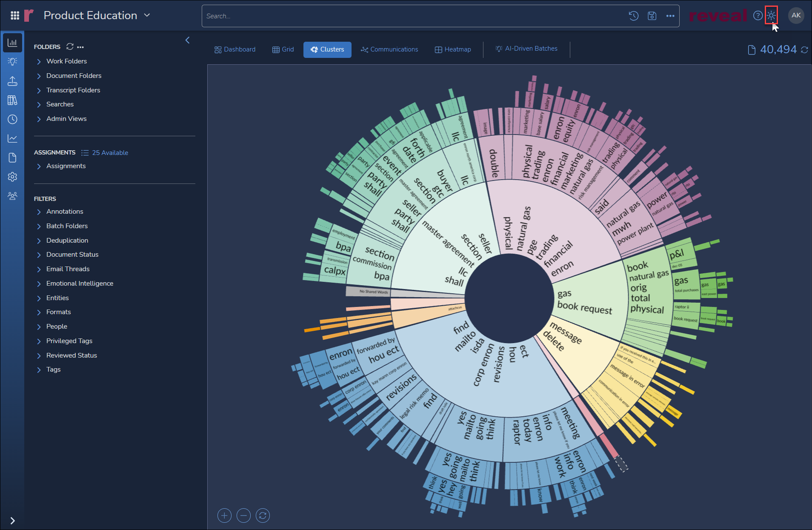Open the help question mark icon

758,16
